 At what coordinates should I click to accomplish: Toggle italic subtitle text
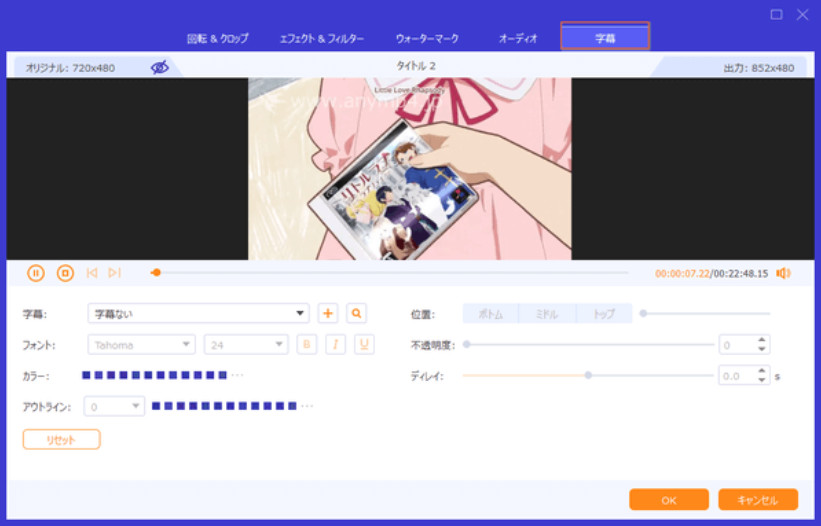(x=336, y=344)
